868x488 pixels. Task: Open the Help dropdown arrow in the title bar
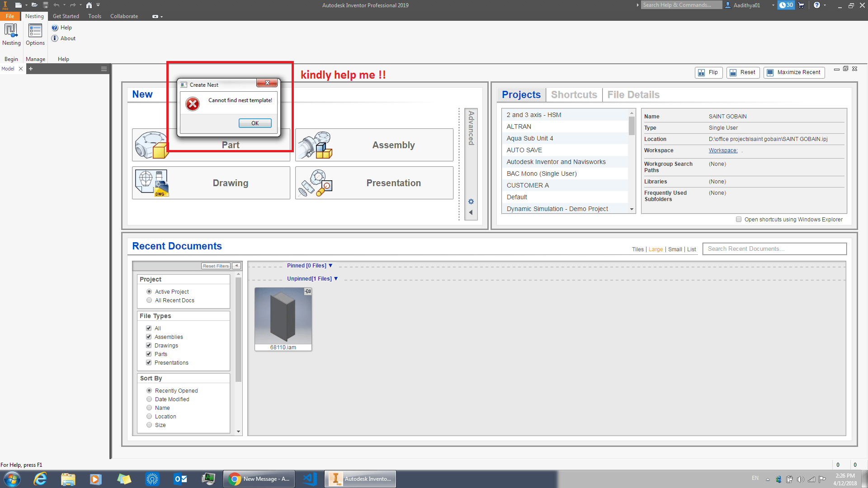point(825,5)
